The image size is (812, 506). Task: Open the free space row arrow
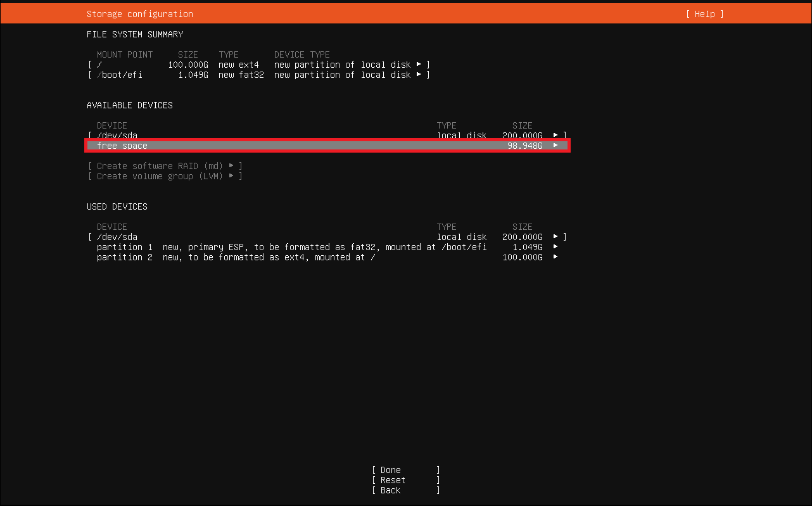[555, 146]
